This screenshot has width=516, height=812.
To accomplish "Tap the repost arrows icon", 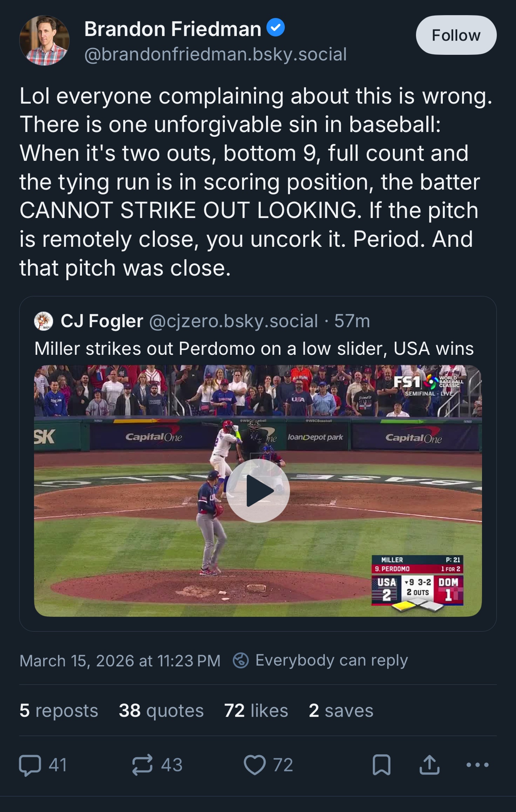I will [x=143, y=765].
